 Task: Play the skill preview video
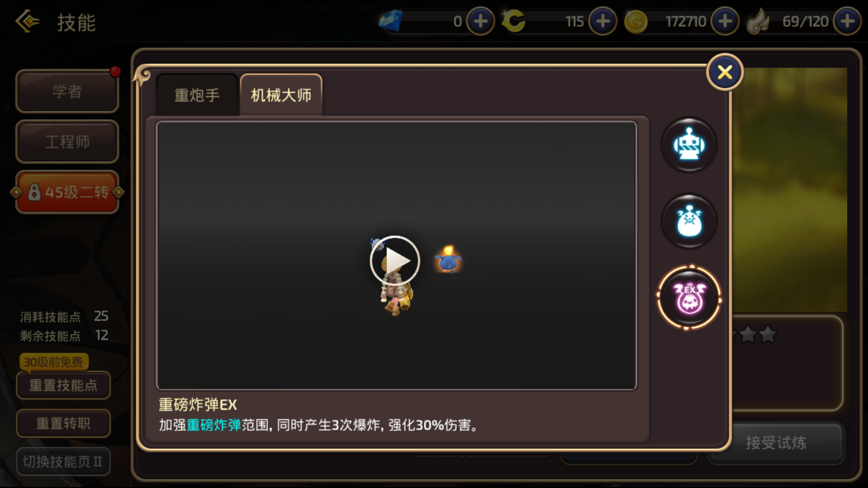tap(395, 261)
